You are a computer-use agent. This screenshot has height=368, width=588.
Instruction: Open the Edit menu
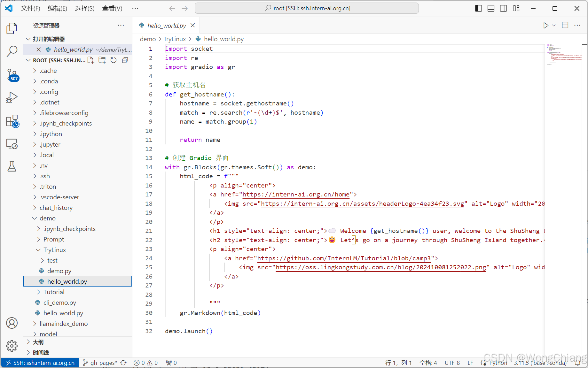pos(58,8)
